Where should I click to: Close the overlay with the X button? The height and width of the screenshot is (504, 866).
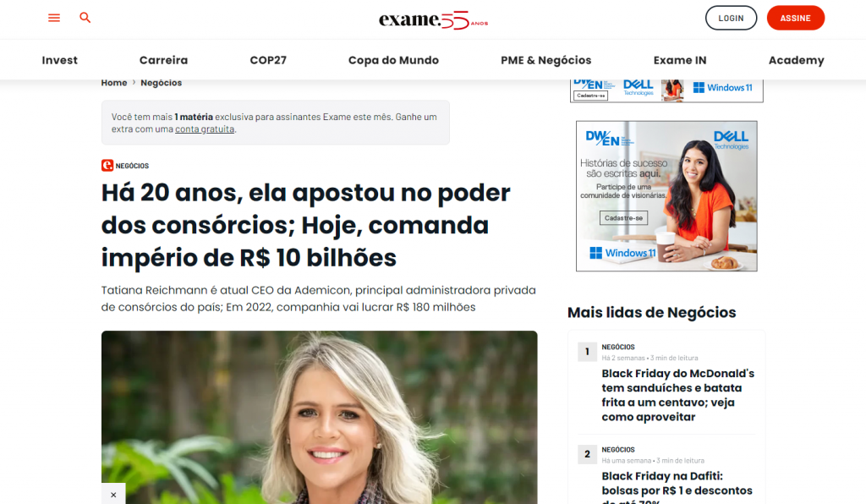(113, 495)
